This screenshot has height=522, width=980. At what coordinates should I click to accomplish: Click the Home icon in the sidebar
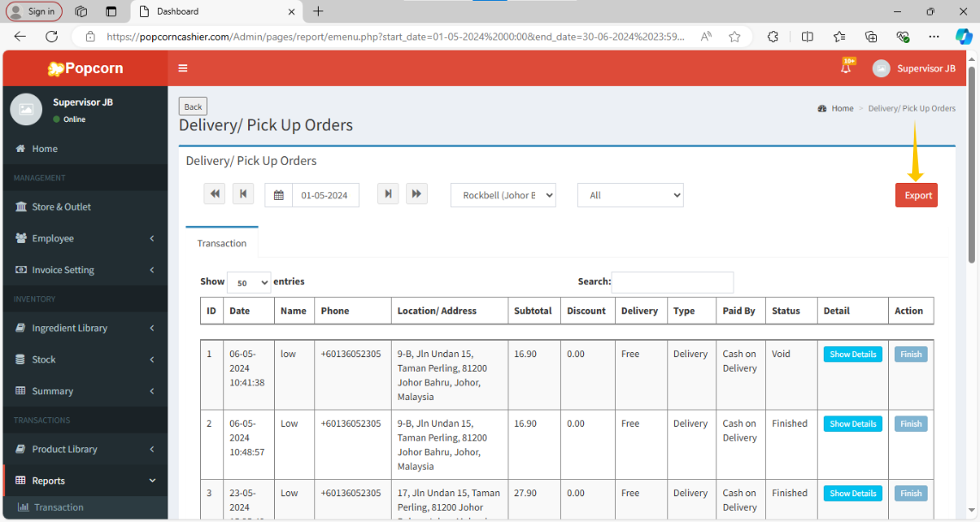coord(21,149)
